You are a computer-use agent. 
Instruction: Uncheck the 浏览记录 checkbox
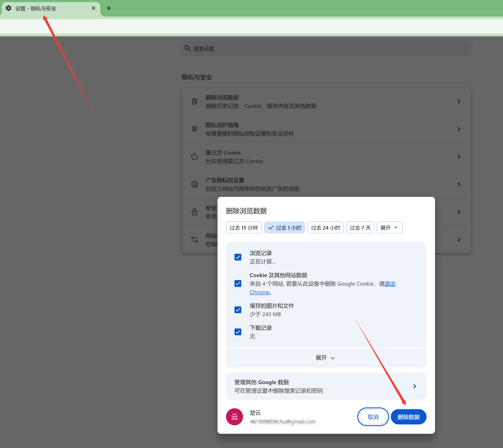pos(238,257)
